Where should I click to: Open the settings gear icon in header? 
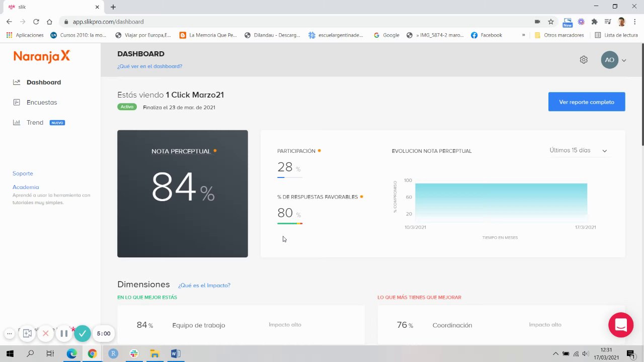click(584, 60)
